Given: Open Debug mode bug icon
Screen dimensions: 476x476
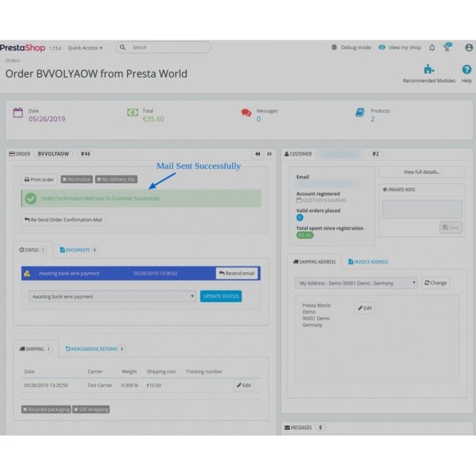Looking at the screenshot, I should click(334, 48).
